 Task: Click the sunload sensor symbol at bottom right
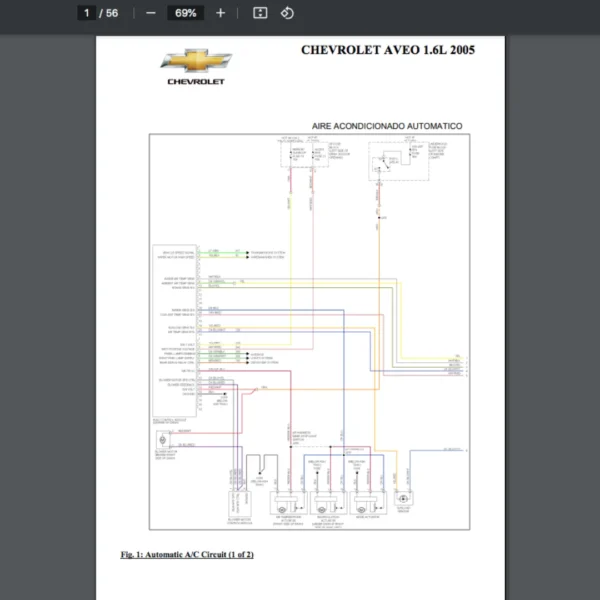pos(403,498)
